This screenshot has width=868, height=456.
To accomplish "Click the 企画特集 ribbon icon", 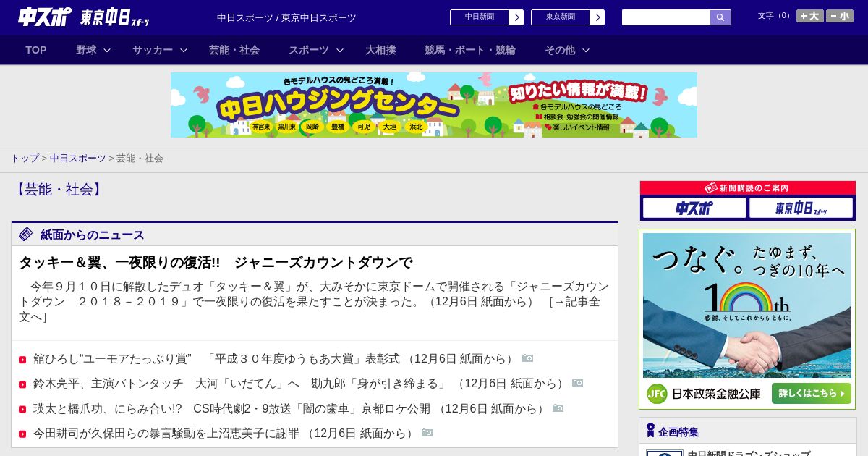I will [650, 431].
